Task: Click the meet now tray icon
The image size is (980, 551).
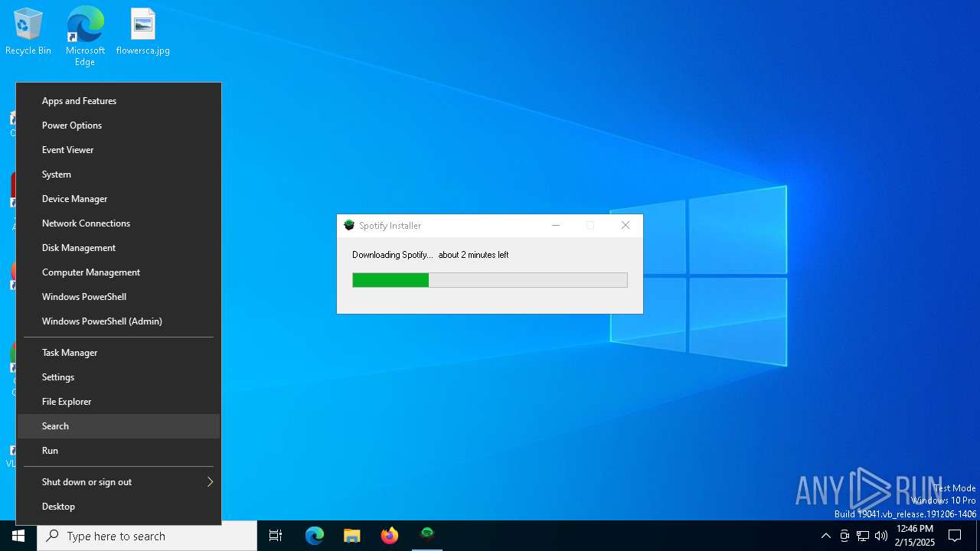Action: click(844, 536)
